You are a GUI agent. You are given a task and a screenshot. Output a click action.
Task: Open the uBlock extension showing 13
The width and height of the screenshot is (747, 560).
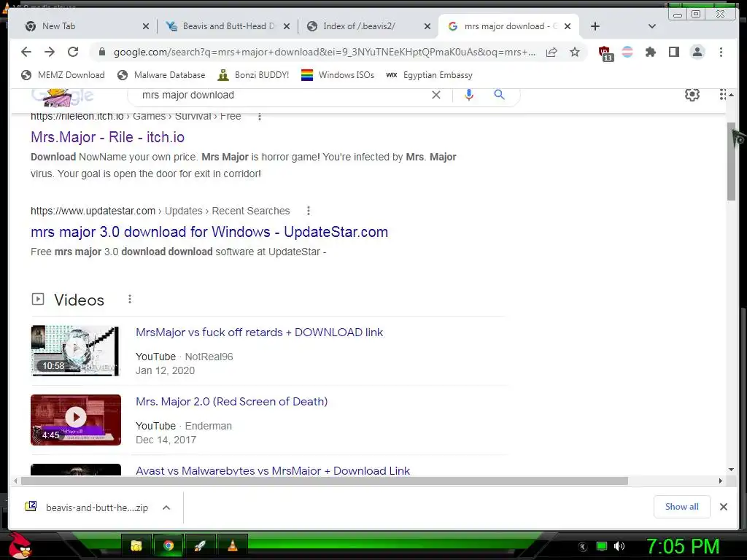click(x=605, y=52)
